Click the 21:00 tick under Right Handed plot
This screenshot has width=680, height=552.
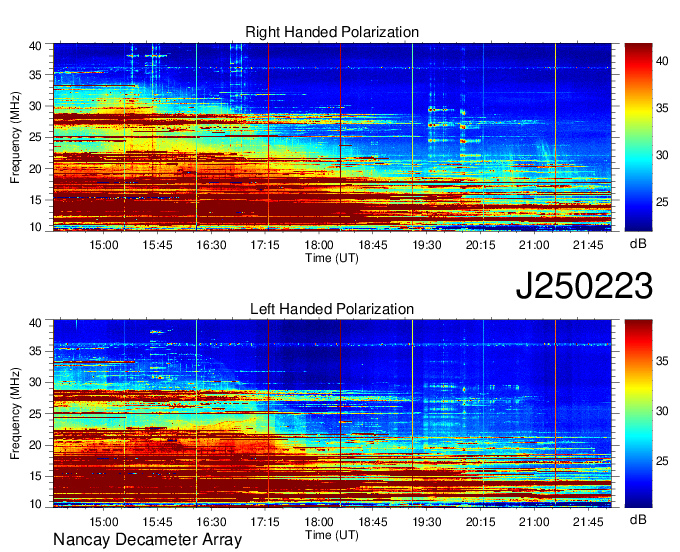point(534,245)
